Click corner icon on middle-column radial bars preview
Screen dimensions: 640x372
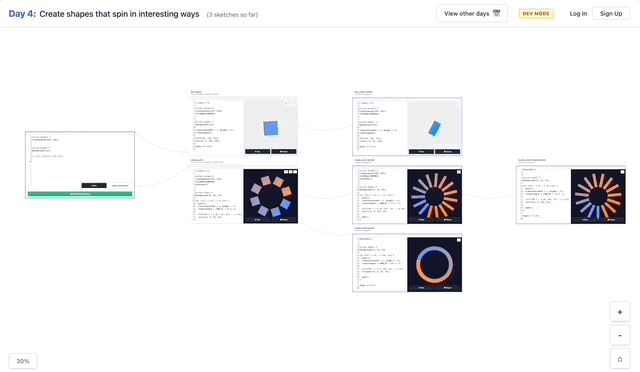[458, 172]
